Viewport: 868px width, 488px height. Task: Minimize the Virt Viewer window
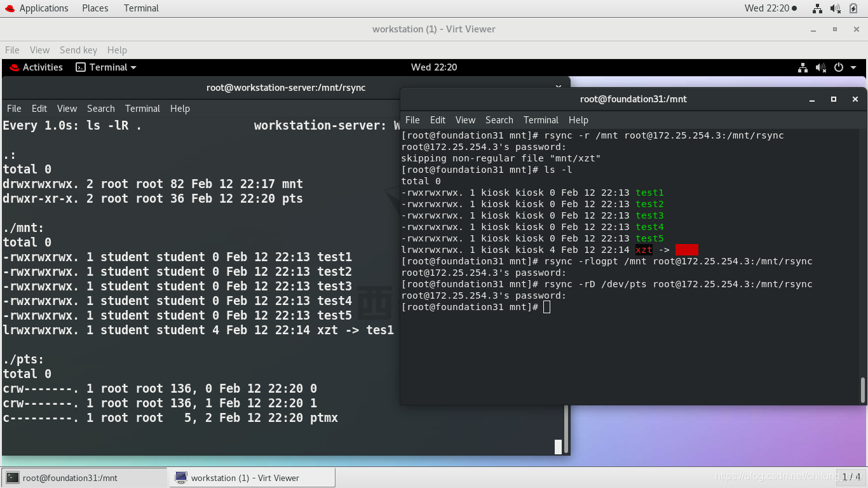point(813,29)
